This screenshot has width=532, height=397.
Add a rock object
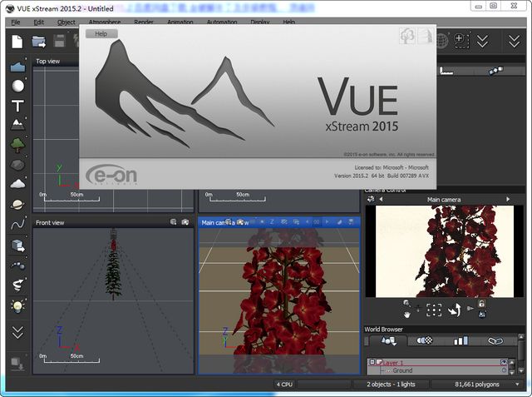coord(17,165)
